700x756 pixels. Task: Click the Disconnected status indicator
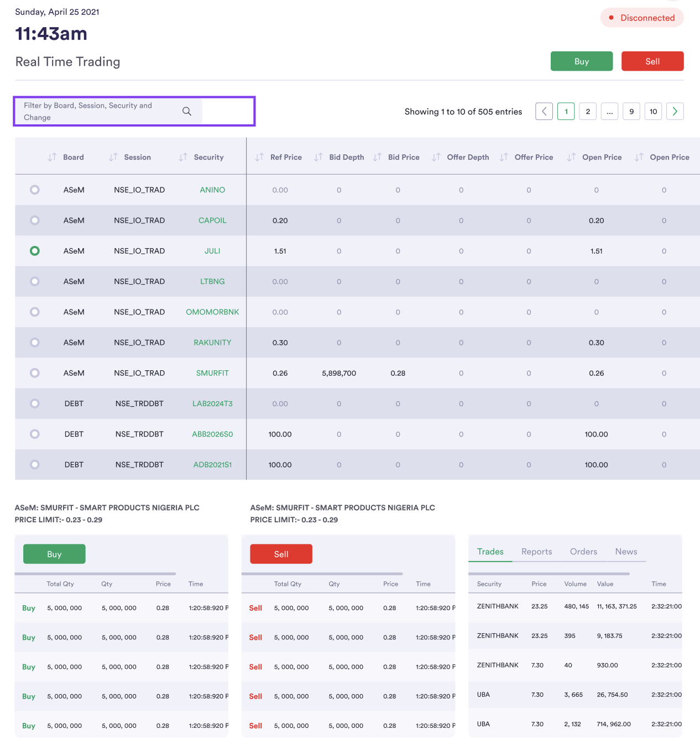642,17
